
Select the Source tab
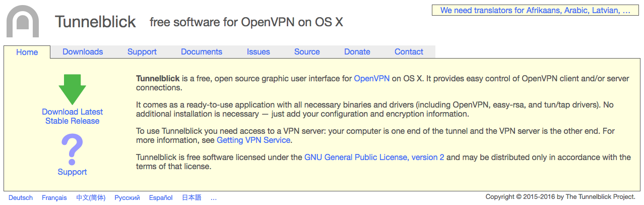point(307,52)
